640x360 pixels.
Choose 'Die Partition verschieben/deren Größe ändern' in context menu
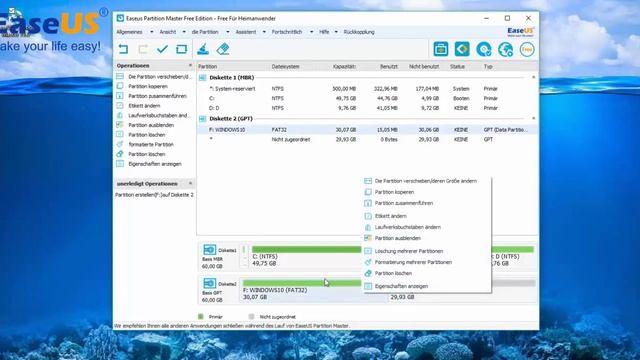[426, 181]
